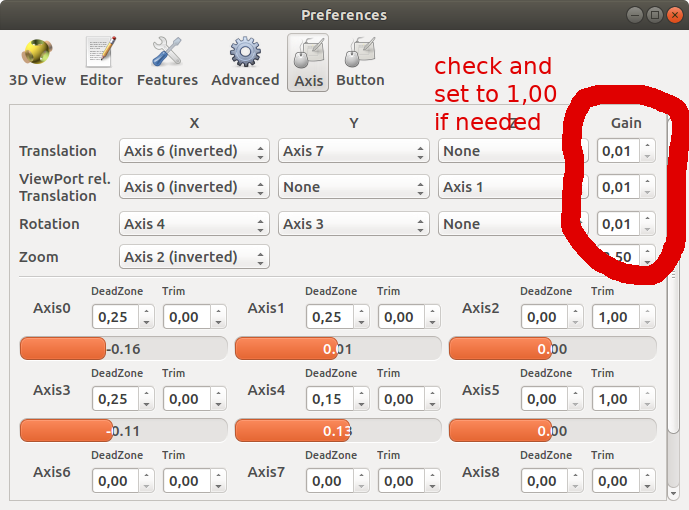Image resolution: width=689 pixels, height=510 pixels.
Task: Open the 3D View preferences section
Action: pyautogui.click(x=37, y=62)
